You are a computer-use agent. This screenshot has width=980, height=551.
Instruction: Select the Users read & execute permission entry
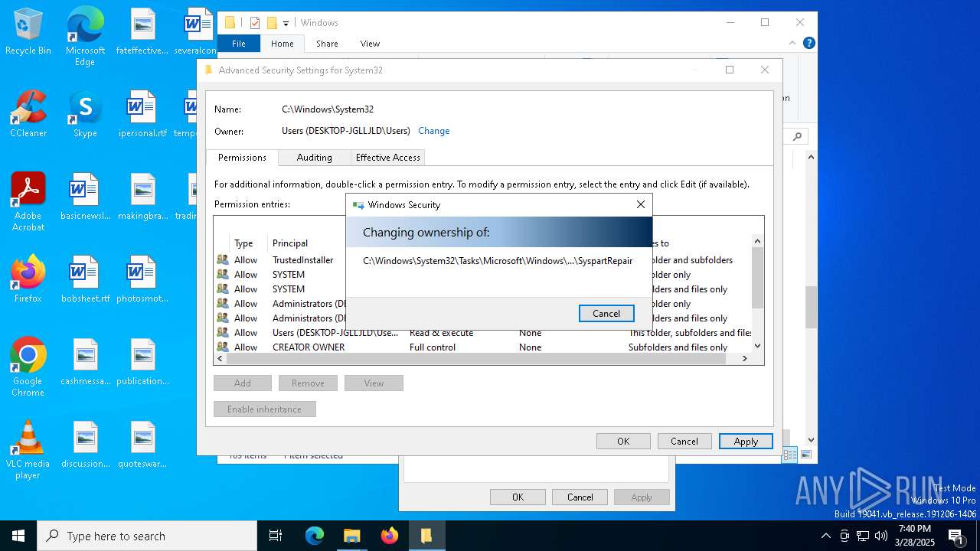point(483,333)
